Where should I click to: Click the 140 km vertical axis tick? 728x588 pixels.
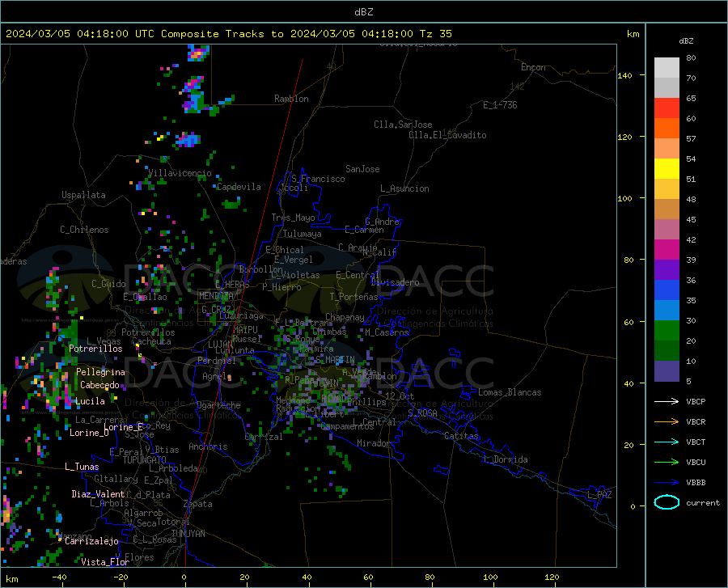[624, 76]
